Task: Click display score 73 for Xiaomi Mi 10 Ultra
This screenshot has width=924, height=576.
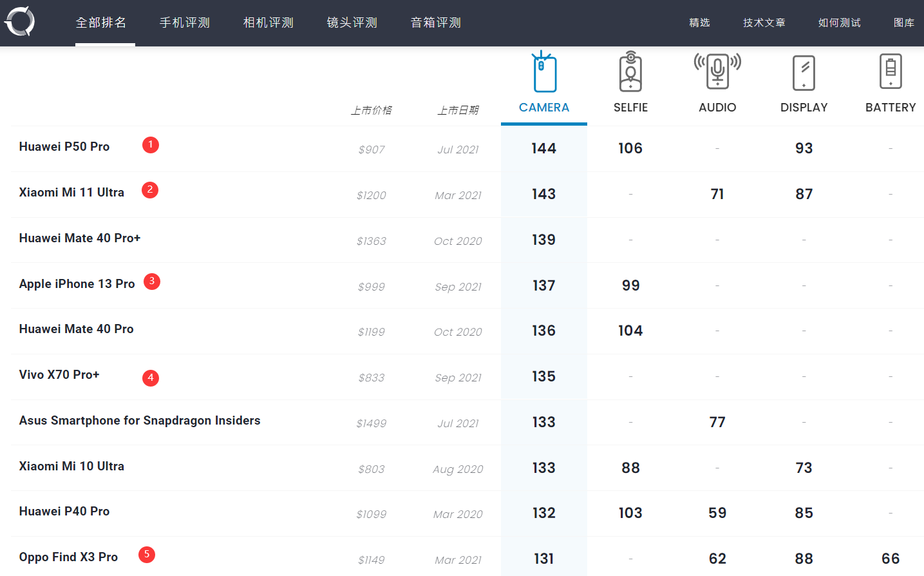Action: tap(804, 468)
